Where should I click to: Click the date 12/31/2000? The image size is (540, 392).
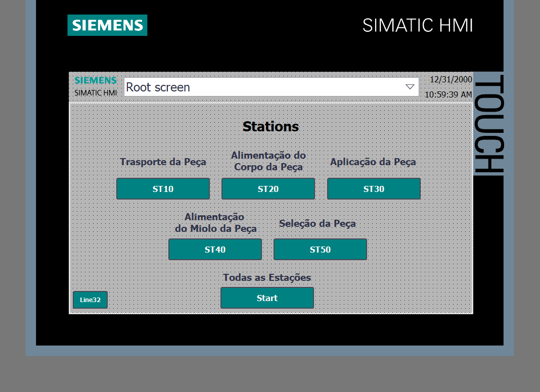tap(451, 79)
